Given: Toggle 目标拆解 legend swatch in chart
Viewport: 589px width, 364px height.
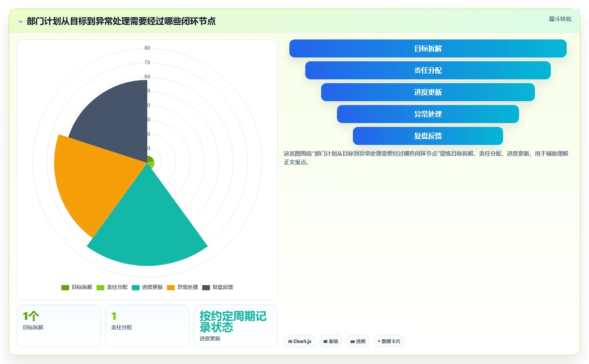Looking at the screenshot, I should pos(65,287).
